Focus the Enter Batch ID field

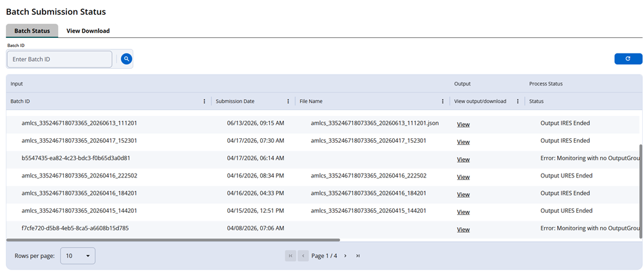click(59, 59)
